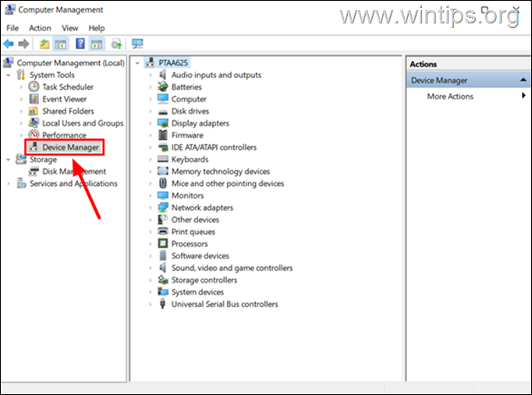532x395 pixels.
Task: Collapse the System Tools tree node
Action: click(9, 75)
